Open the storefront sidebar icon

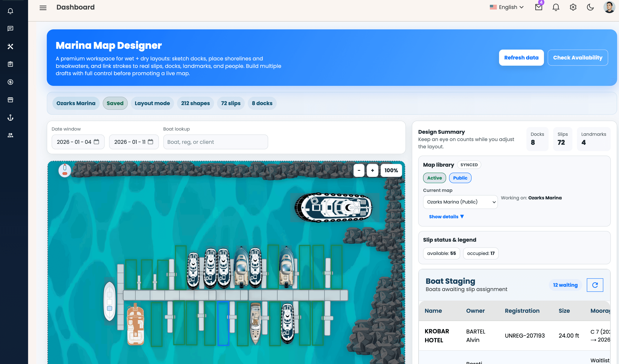[10, 100]
